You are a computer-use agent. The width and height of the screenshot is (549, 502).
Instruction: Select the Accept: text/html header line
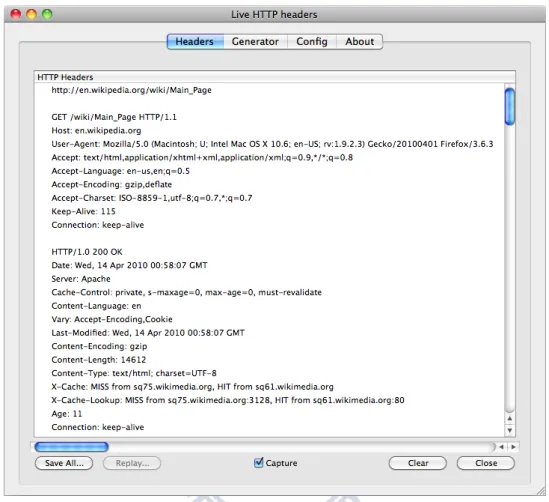click(x=202, y=158)
